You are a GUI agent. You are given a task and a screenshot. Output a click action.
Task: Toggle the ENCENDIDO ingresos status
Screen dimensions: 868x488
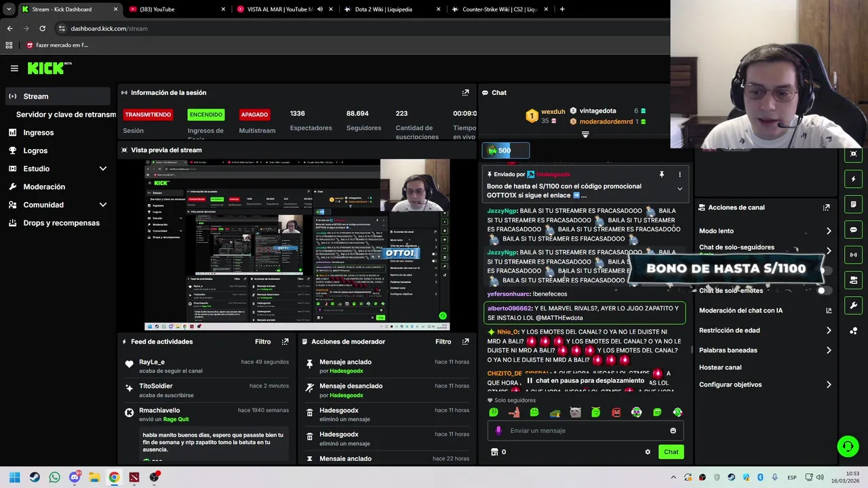205,115
